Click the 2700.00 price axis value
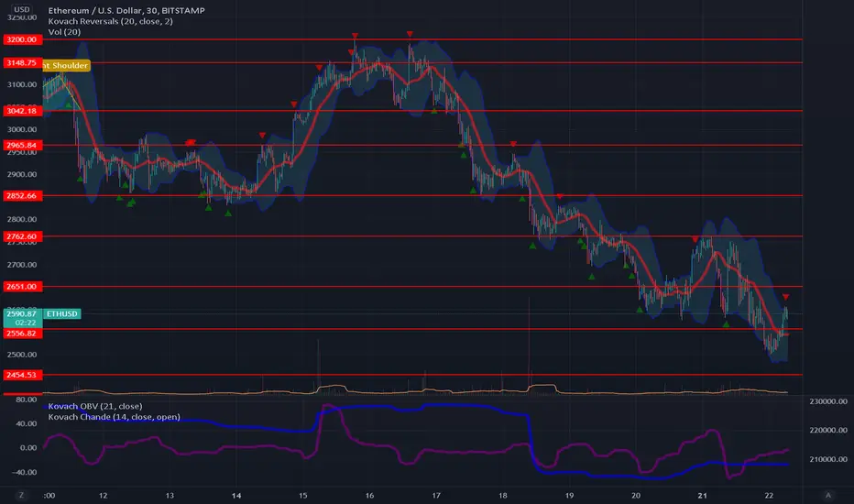This screenshot has width=854, height=504. point(22,264)
